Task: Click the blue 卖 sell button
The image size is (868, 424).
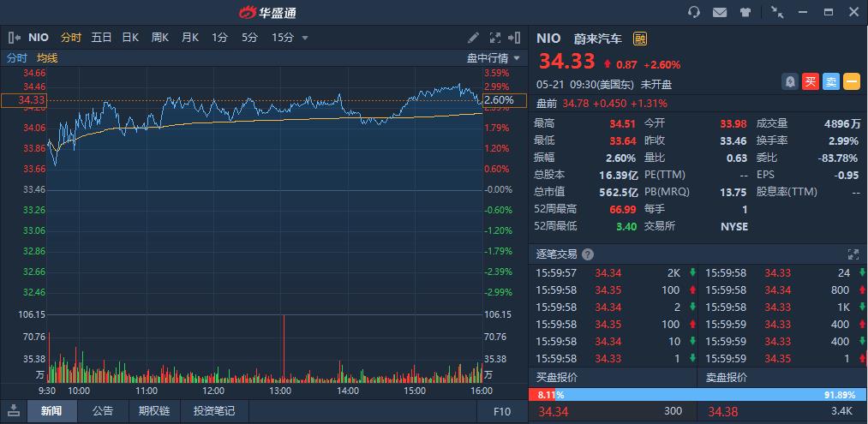Action: tap(831, 81)
